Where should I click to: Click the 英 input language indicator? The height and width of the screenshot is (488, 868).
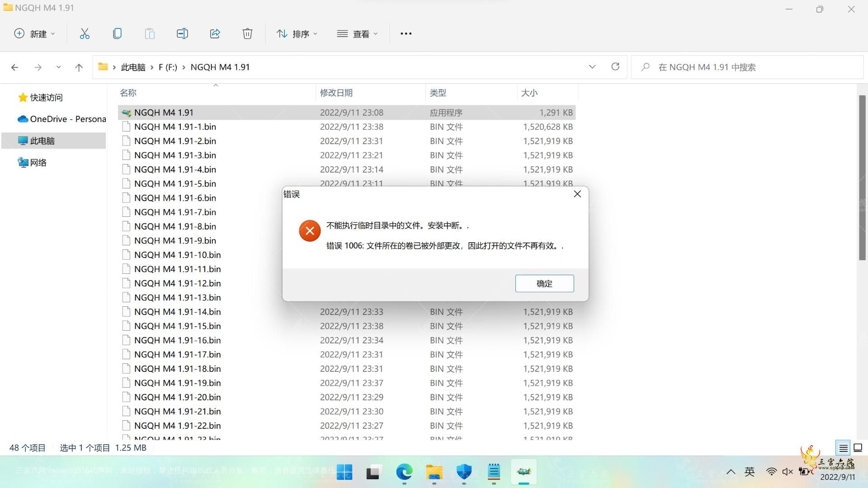point(750,472)
